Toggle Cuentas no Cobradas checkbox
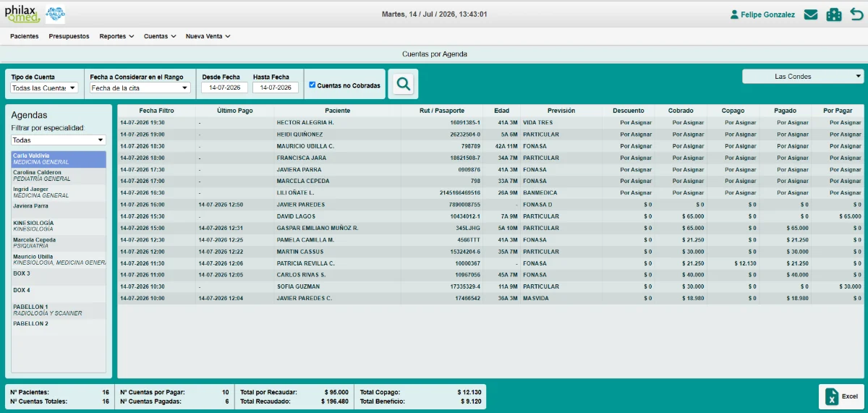The width and height of the screenshot is (868, 413). coord(312,85)
